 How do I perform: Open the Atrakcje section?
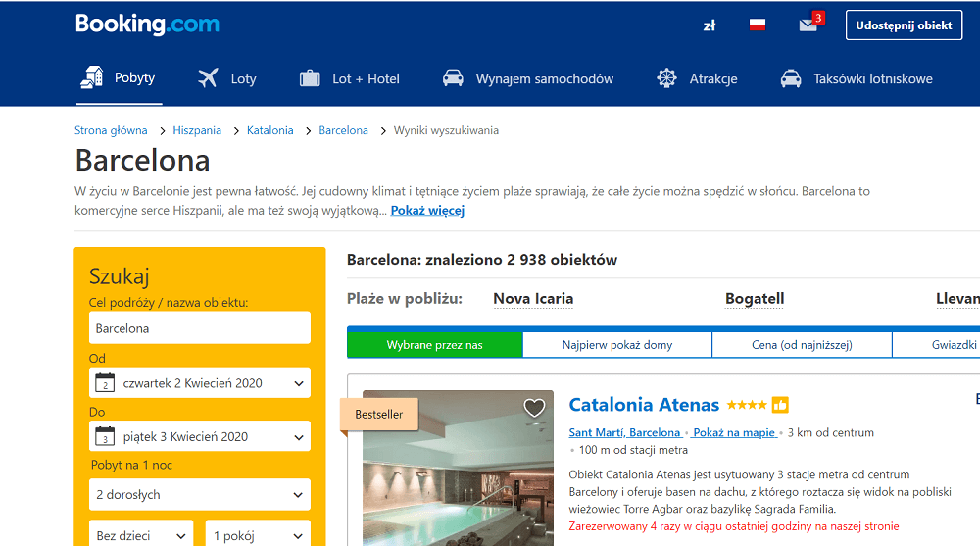(697, 78)
